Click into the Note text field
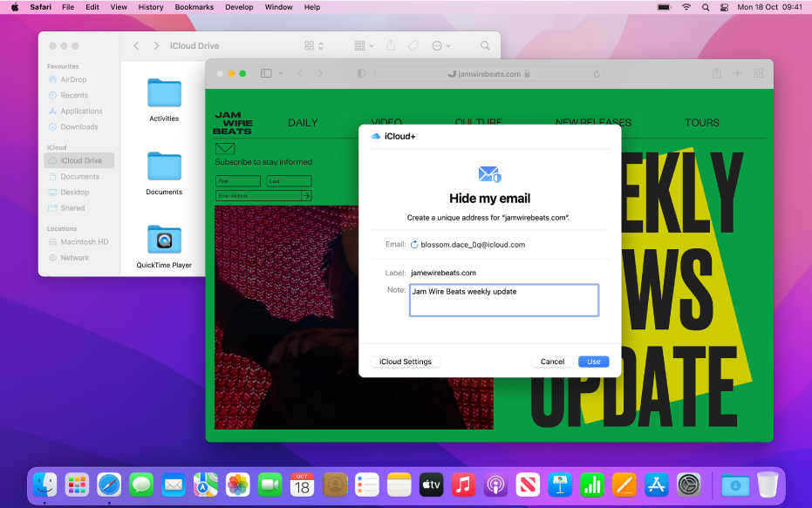Viewport: 812px width, 508px height. [503, 300]
